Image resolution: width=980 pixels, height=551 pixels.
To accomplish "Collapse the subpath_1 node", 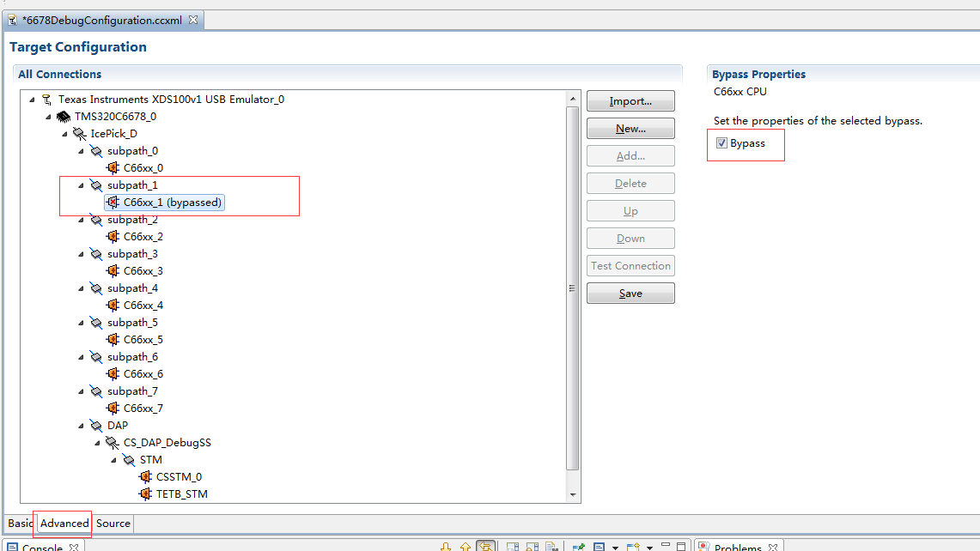I will [81, 185].
